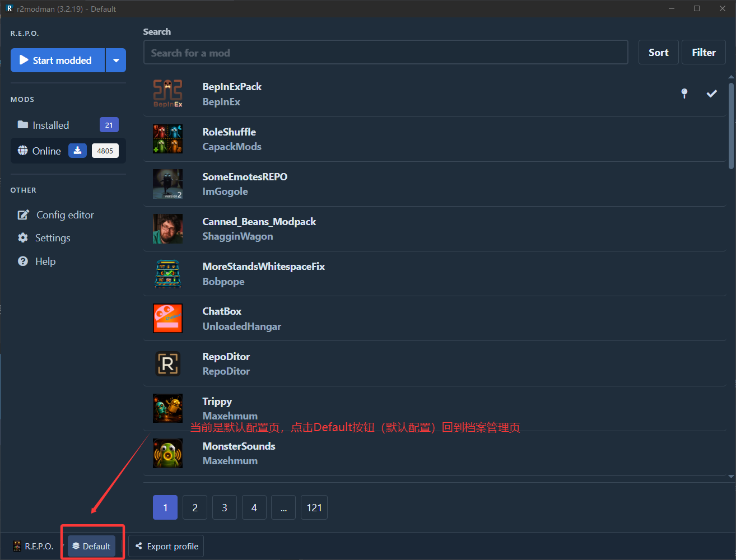Click the author name UnloadedHangar
This screenshot has height=560, width=736.
(241, 326)
